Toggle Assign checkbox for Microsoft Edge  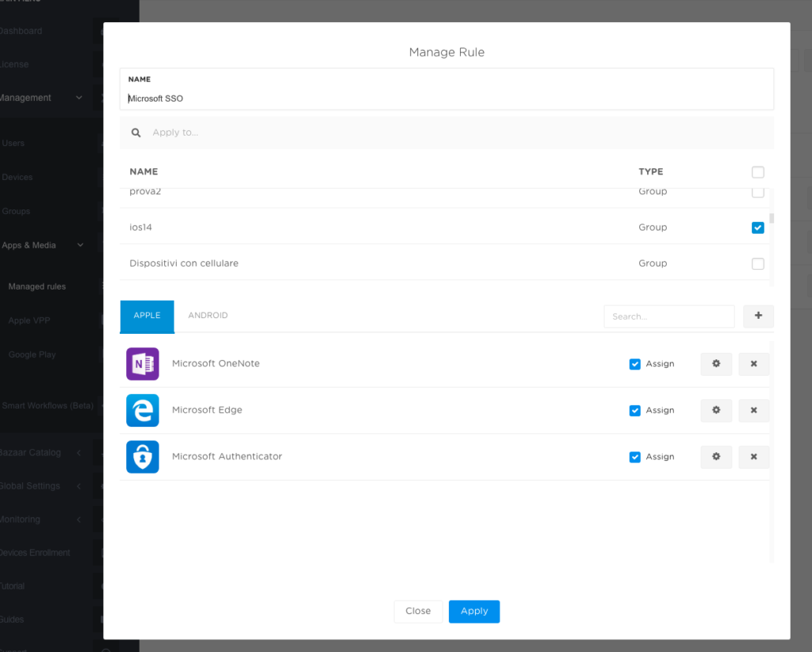coord(635,411)
